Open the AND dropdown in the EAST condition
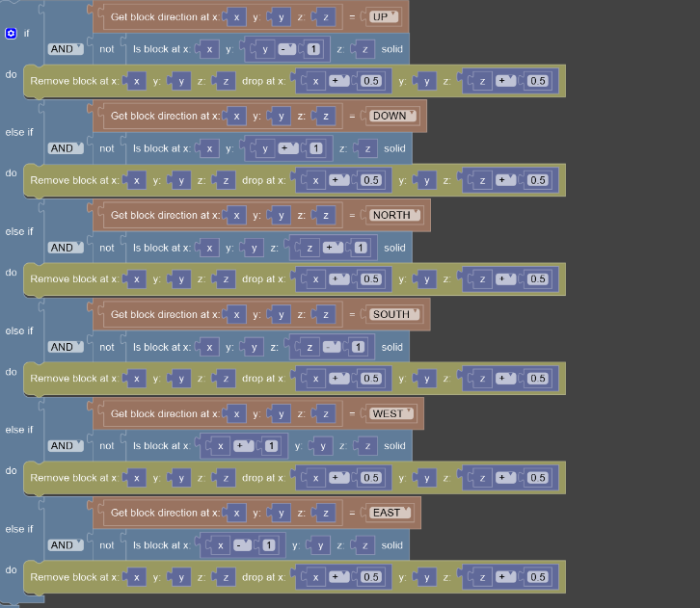 pyautogui.click(x=66, y=545)
